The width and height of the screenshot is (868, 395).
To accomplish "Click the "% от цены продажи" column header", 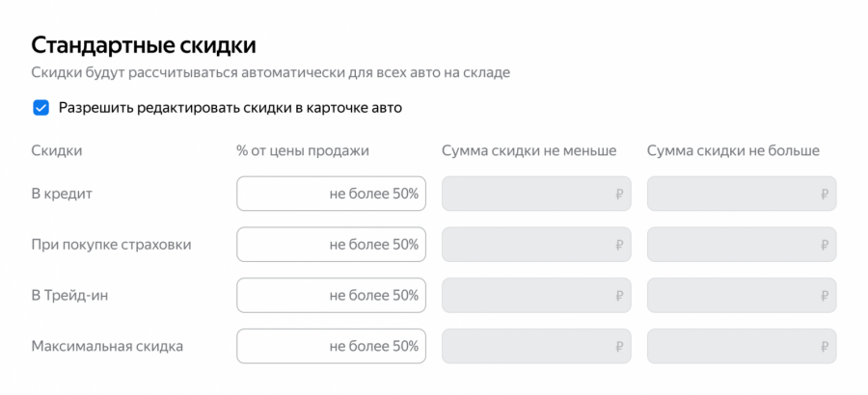I will click(x=303, y=150).
